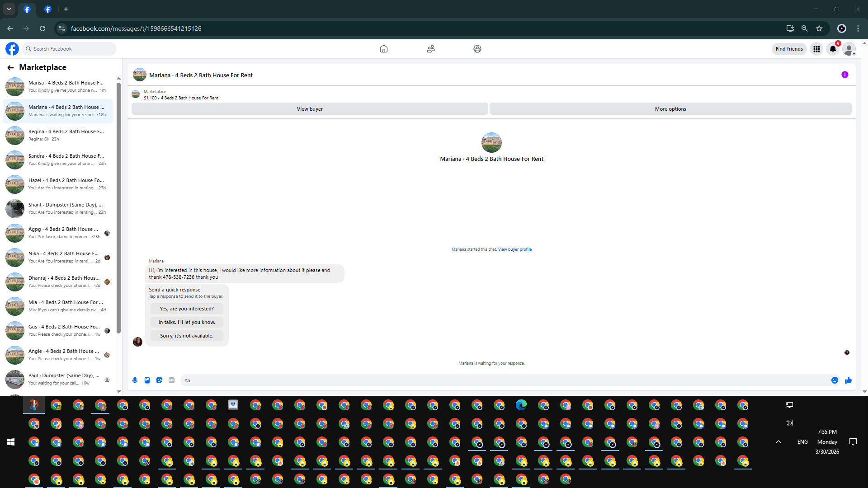Open Friends tab in top navigation

[430, 49]
